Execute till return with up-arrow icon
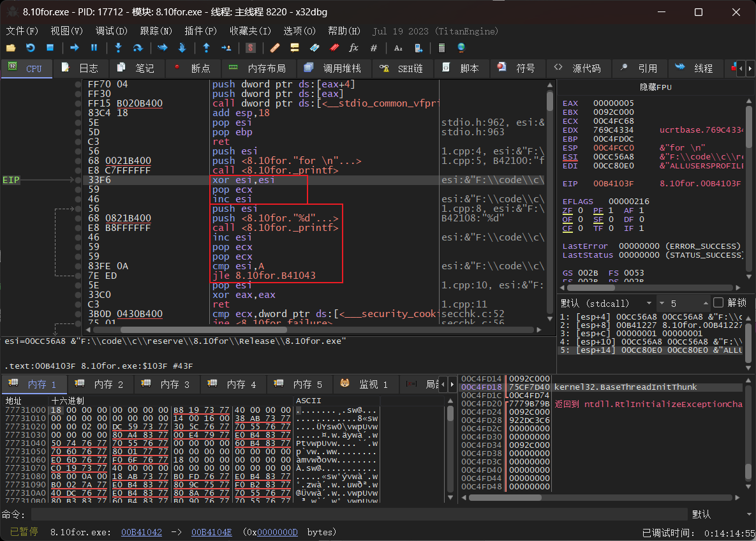Screen dimensions: 756x541 pyautogui.click(x=206, y=48)
